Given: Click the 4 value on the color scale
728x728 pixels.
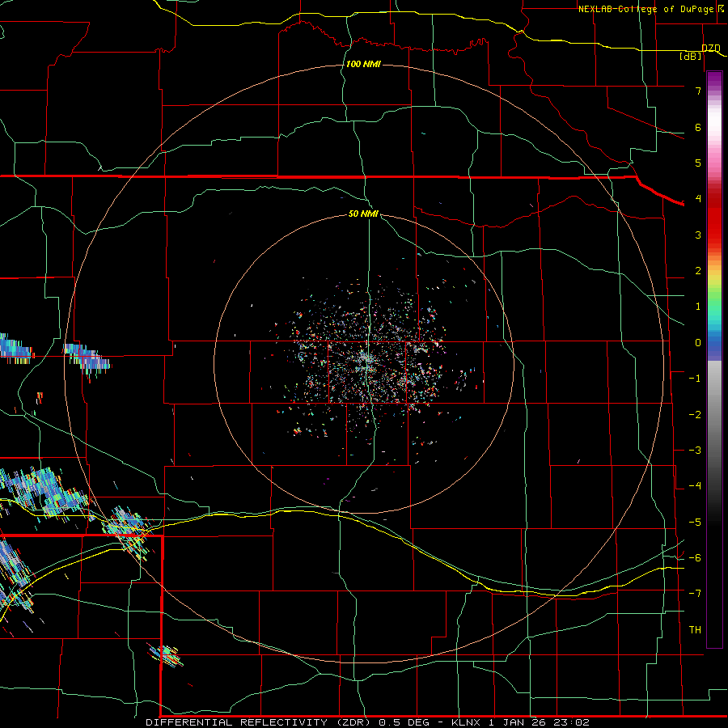Looking at the screenshot, I should pyautogui.click(x=698, y=199).
